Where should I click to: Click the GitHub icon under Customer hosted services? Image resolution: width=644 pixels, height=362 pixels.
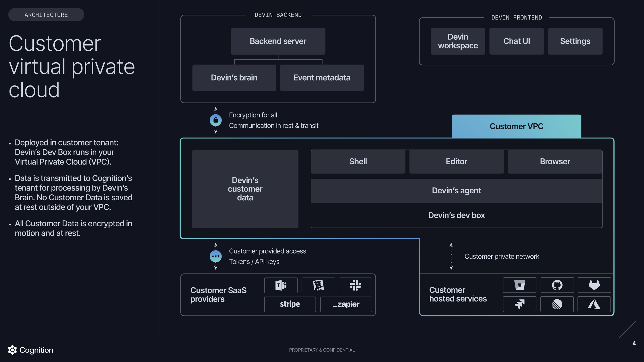[557, 285]
